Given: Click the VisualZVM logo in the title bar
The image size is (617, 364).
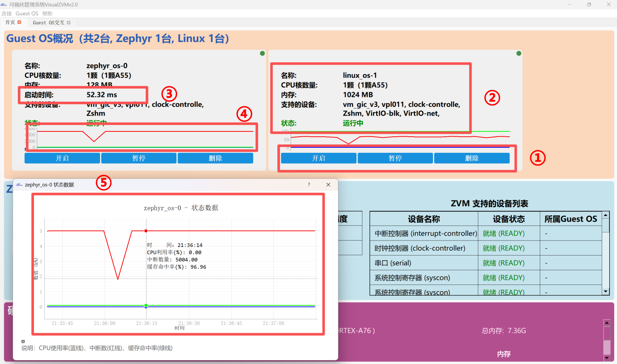Looking at the screenshot, I should (4, 5).
